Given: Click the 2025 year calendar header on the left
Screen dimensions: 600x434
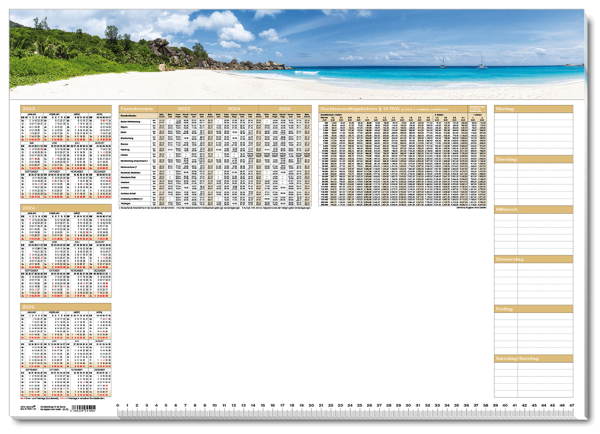Looking at the screenshot, I should pyautogui.click(x=66, y=307).
